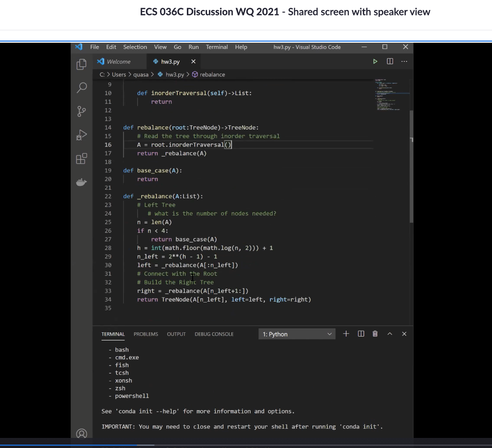Switch to the PROBLEMS tab
Viewport: 492px width, 448px height.
146,334
